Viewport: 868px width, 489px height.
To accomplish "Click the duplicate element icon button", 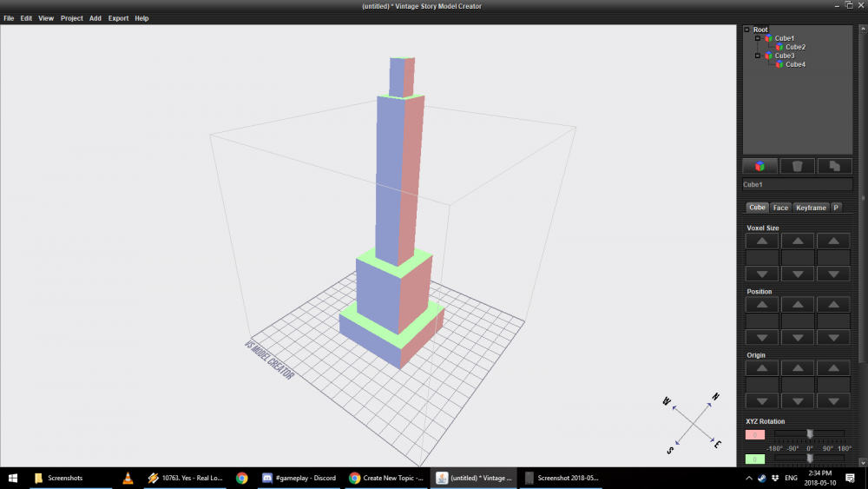I will click(832, 165).
